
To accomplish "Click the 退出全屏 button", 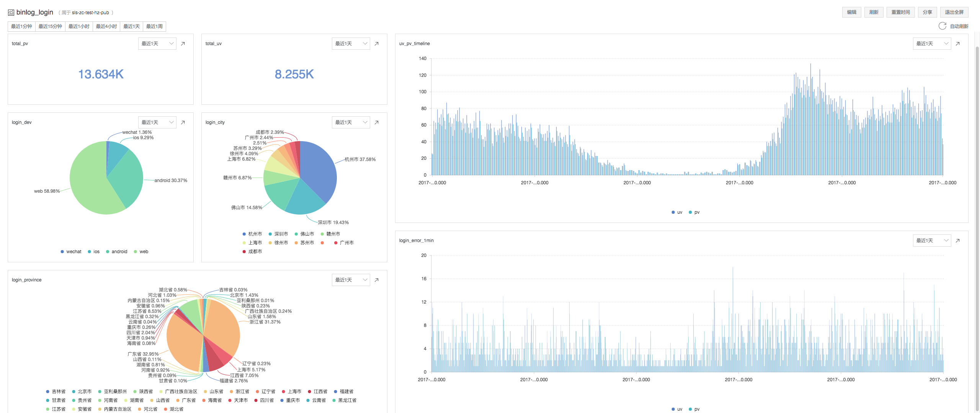I will 954,12.
